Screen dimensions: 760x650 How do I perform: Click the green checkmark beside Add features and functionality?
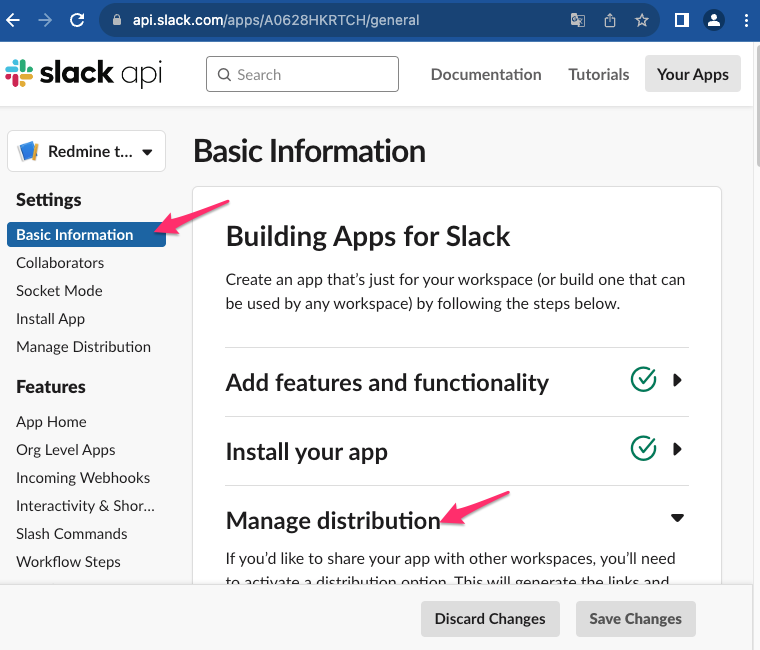tap(643, 380)
